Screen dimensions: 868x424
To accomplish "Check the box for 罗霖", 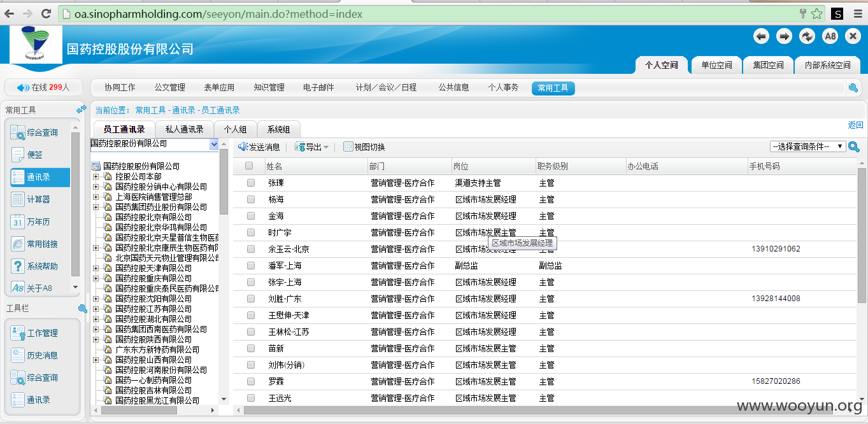I will (x=251, y=381).
